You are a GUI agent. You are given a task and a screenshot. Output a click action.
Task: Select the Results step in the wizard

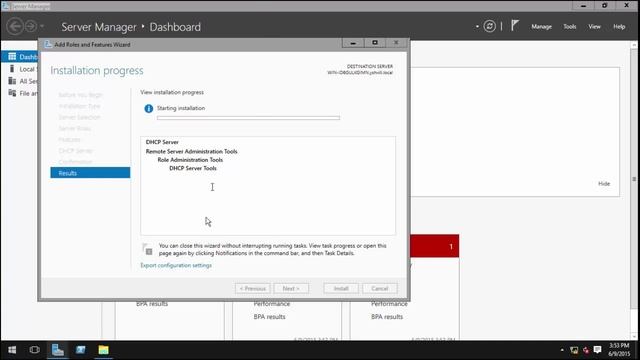click(90, 173)
